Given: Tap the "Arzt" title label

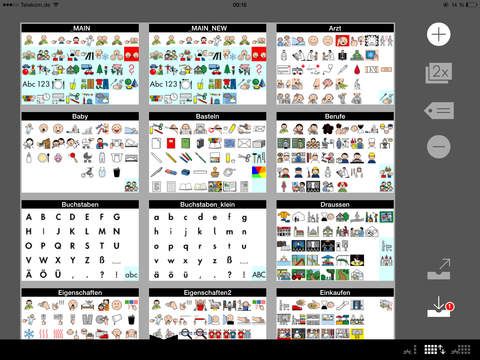Looking at the screenshot, I should point(335,28).
